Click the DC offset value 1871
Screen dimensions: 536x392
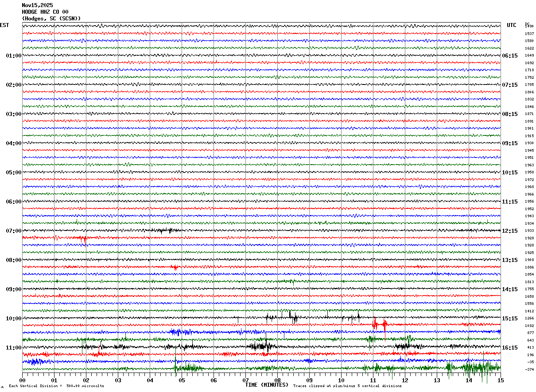tap(529, 114)
